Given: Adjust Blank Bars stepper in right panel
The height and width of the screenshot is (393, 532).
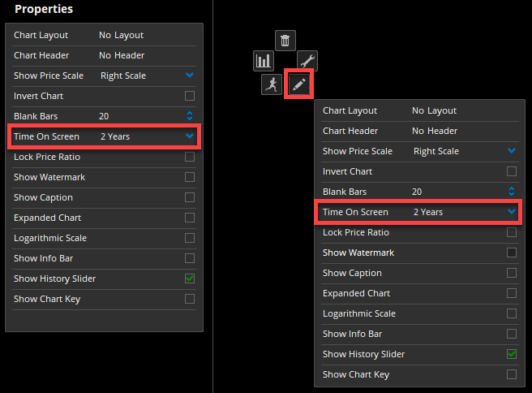Looking at the screenshot, I should pyautogui.click(x=512, y=192).
